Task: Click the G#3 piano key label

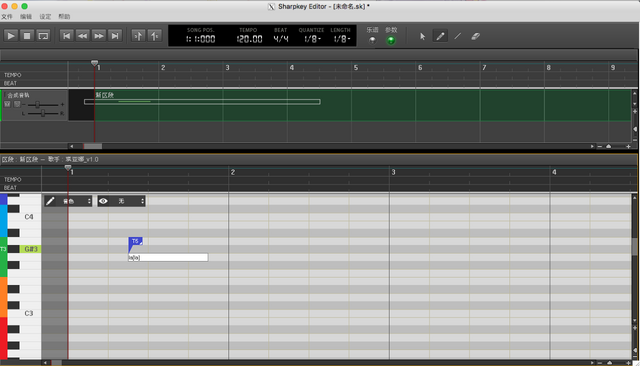Action: pos(31,249)
